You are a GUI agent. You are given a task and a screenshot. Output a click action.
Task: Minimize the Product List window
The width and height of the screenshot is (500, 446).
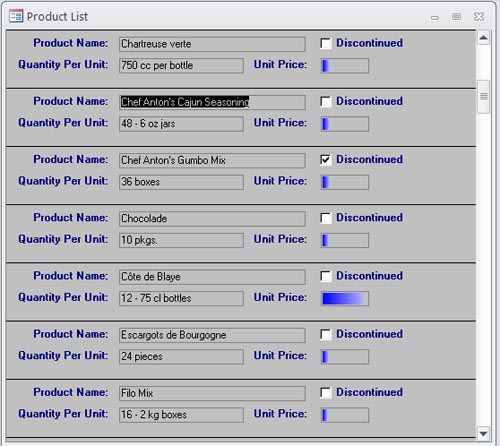click(434, 17)
